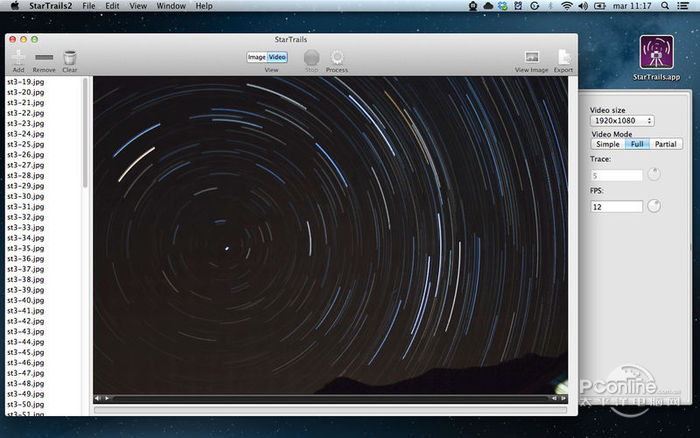Click the FPS input field
The width and height of the screenshot is (700, 438).
[616, 207]
